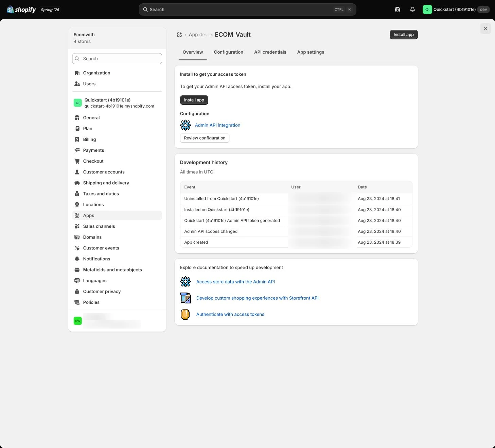Open the App settings tab
The height and width of the screenshot is (448, 495).
click(x=311, y=52)
